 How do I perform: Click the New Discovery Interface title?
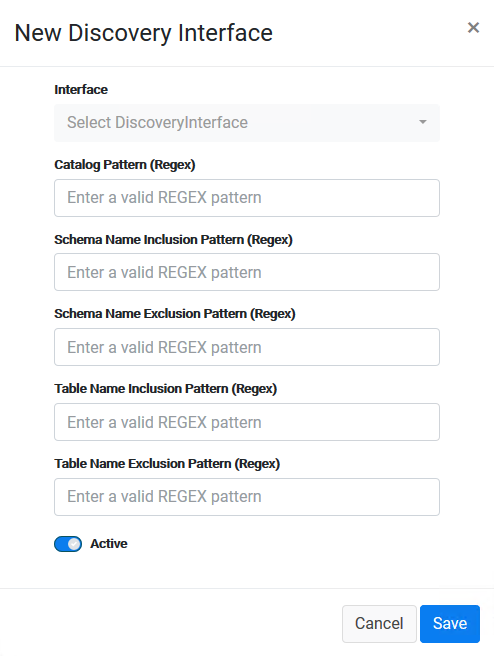(143, 33)
